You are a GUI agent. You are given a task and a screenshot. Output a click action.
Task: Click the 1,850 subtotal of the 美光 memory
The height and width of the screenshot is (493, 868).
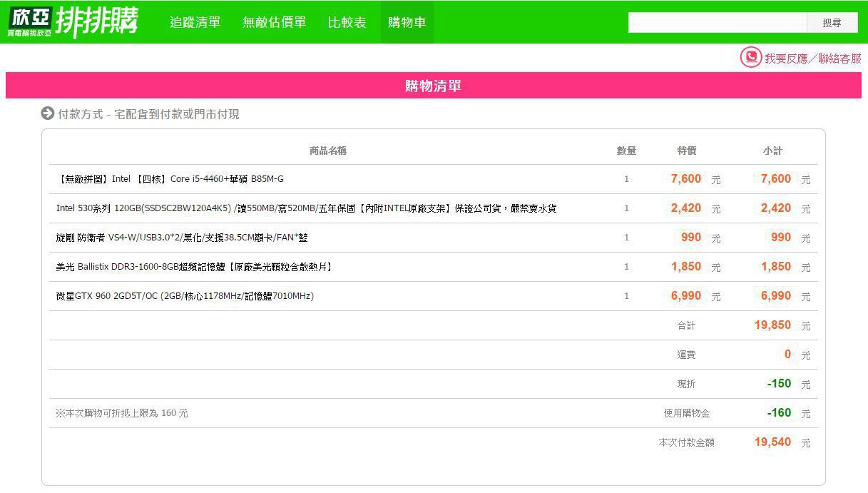click(x=776, y=267)
